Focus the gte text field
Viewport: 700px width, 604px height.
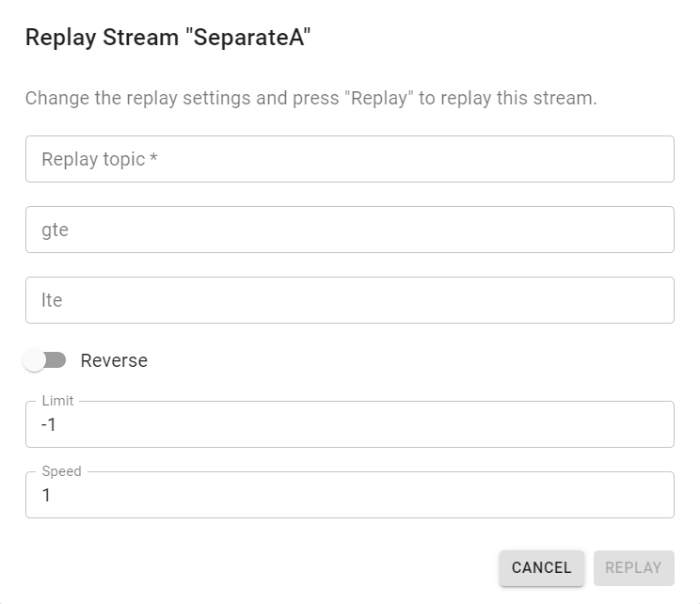(350, 230)
